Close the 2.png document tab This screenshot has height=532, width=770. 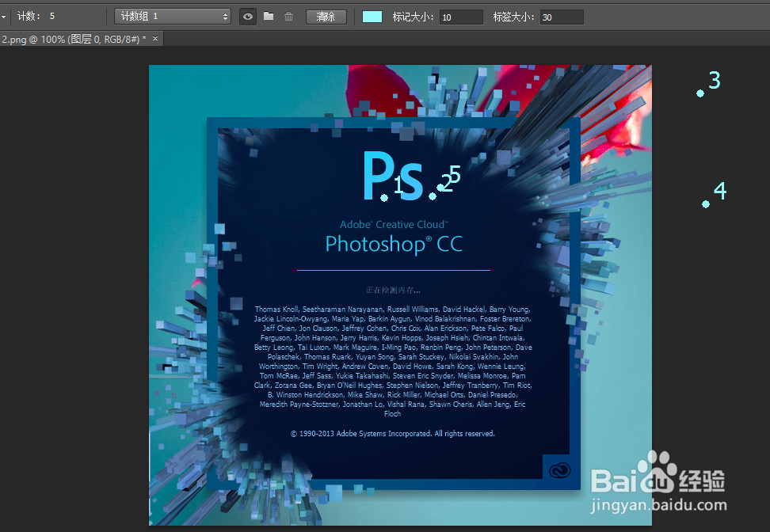tap(155, 37)
